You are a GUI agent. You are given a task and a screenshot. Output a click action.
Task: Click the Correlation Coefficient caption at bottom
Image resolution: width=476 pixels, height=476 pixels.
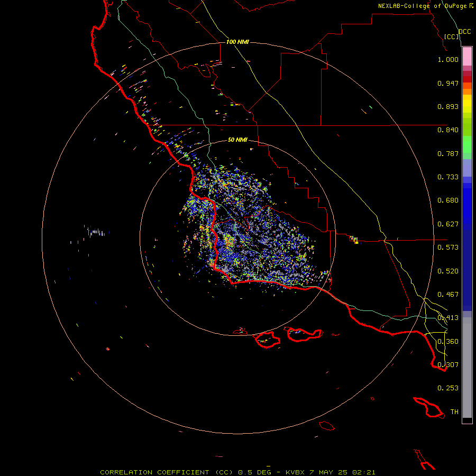pyautogui.click(x=237, y=472)
